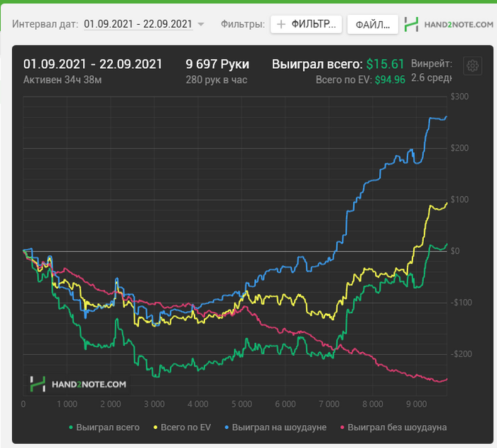Click the "Интервал дат:" label

pos(45,24)
